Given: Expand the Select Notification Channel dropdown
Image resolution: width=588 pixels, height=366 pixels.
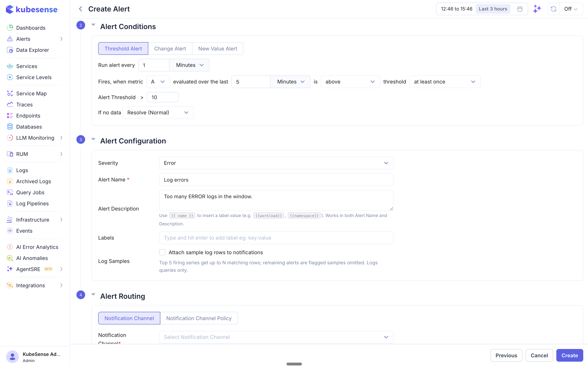Looking at the screenshot, I should coord(276,337).
